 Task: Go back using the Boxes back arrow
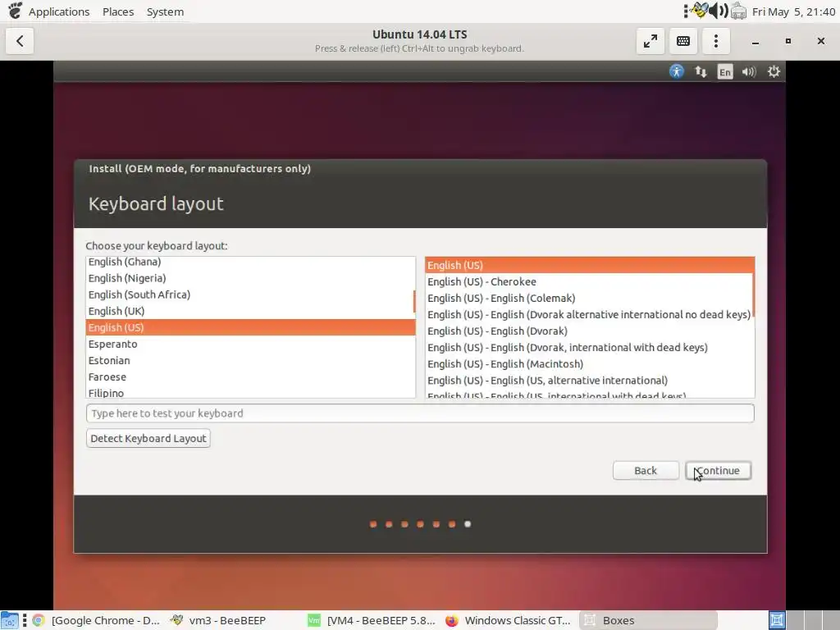pos(20,41)
